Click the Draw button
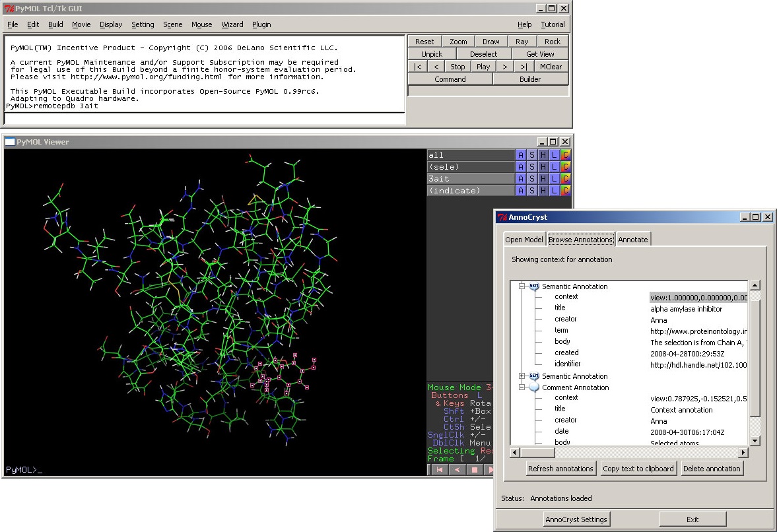This screenshot has width=777, height=532. click(x=491, y=42)
